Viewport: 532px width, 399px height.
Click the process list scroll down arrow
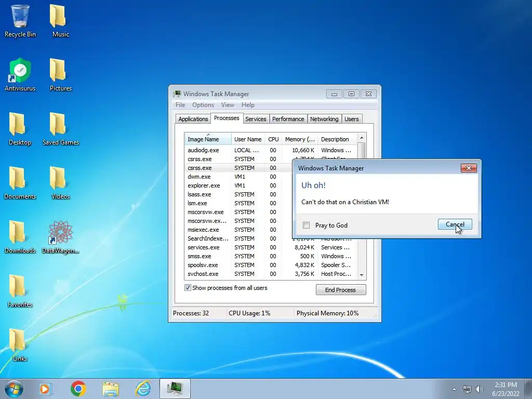[362, 275]
